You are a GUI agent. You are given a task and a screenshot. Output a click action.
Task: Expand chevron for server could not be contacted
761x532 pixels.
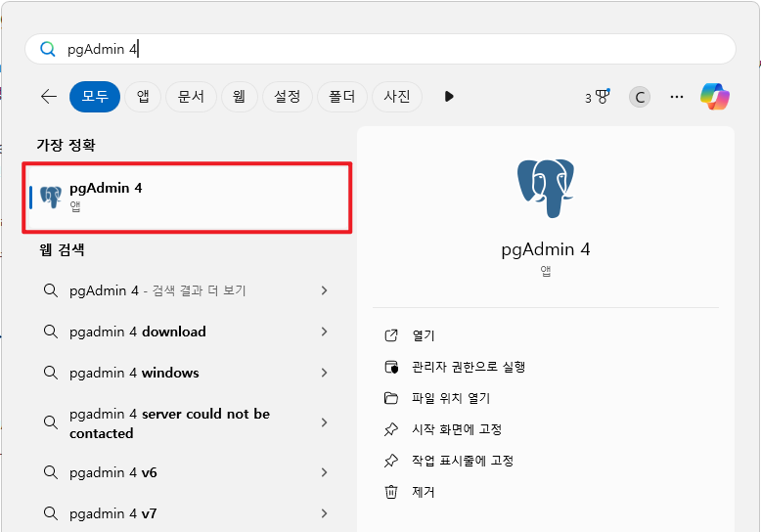tap(324, 422)
